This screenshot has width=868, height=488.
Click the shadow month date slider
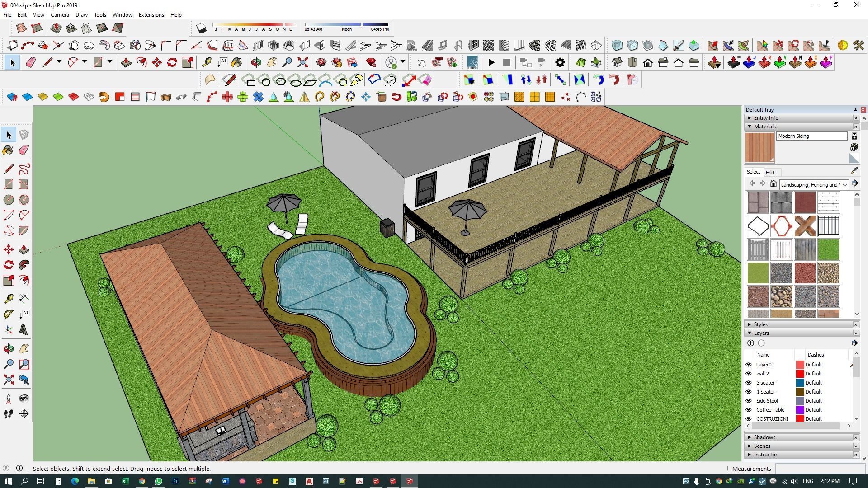(x=255, y=24)
